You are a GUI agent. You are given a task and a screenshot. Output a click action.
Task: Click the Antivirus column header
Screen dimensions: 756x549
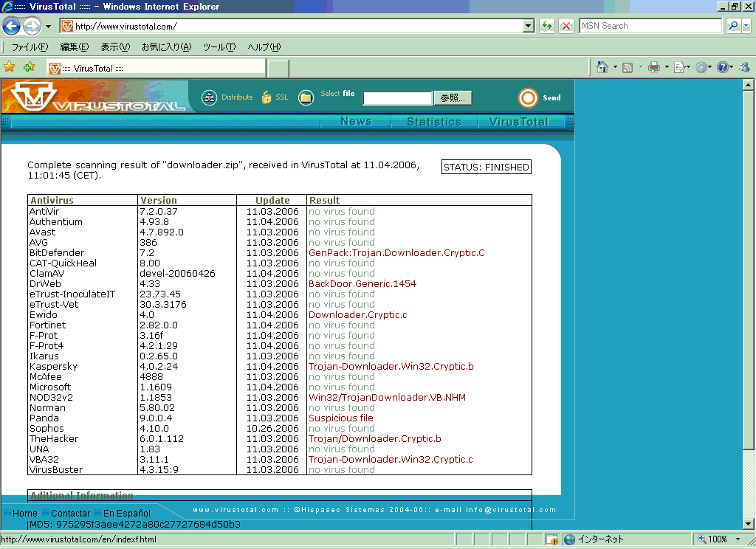52,200
